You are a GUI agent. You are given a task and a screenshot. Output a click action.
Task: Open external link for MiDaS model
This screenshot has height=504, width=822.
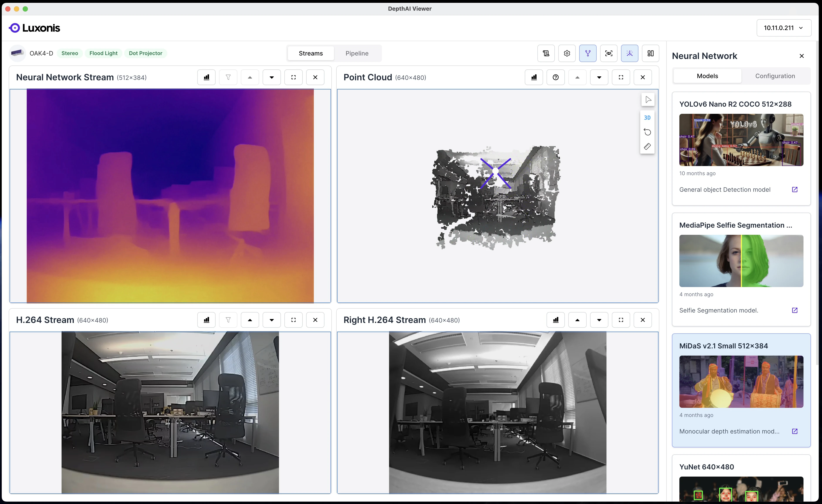point(795,431)
